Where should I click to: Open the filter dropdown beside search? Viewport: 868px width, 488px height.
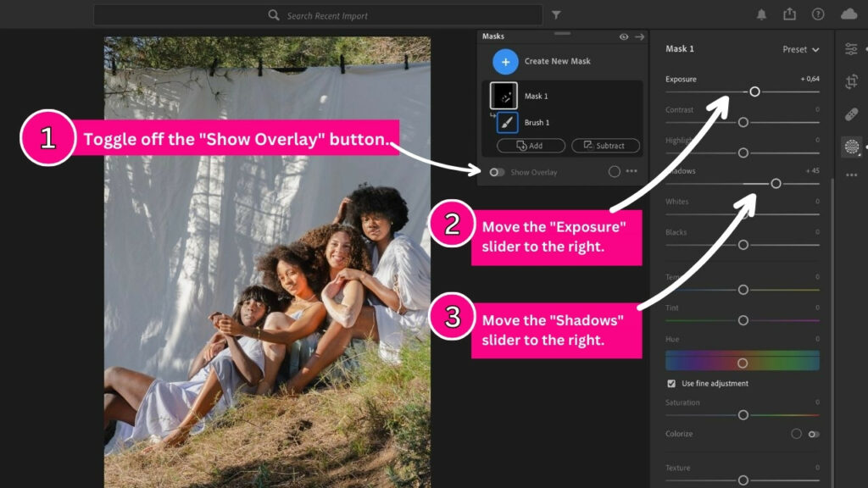556,14
